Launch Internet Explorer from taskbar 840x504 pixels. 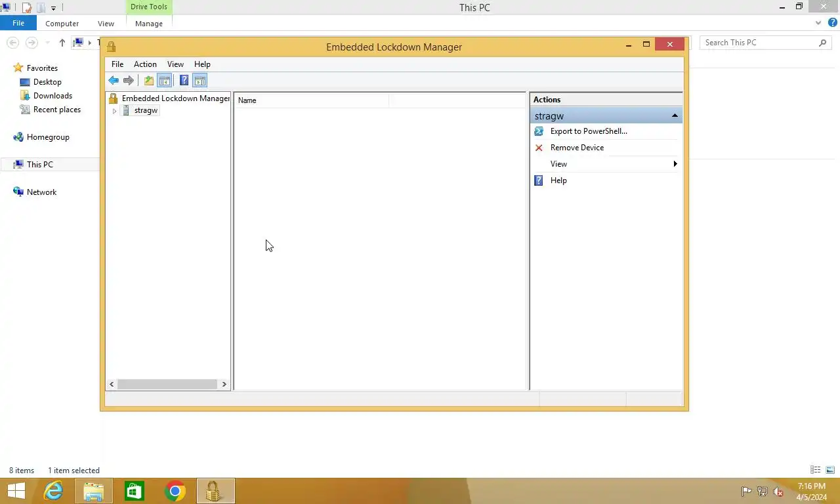(x=53, y=491)
